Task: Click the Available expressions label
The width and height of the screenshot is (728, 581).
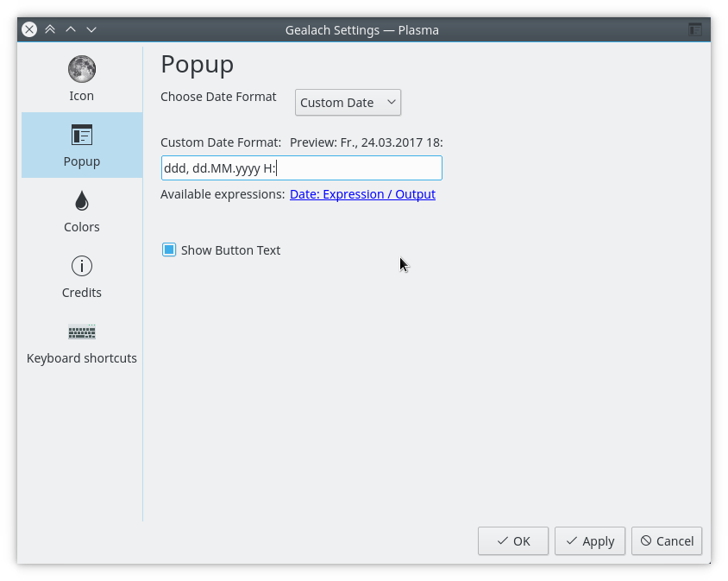Action: click(x=223, y=194)
